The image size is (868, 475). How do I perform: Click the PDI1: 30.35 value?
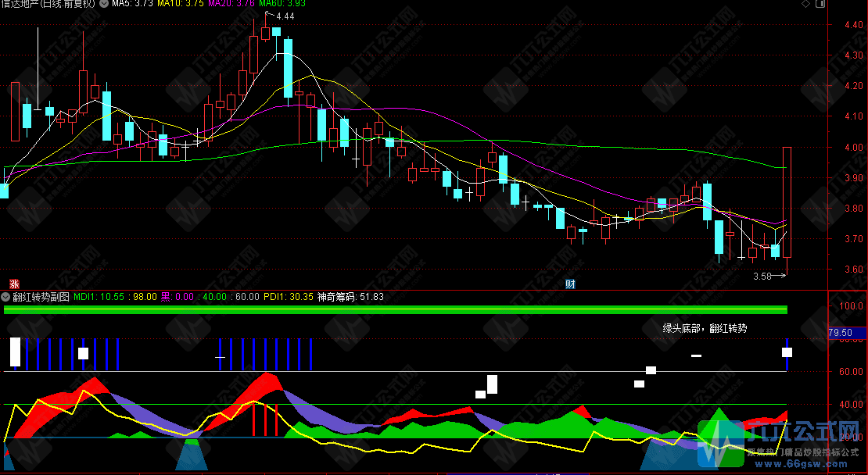click(289, 296)
